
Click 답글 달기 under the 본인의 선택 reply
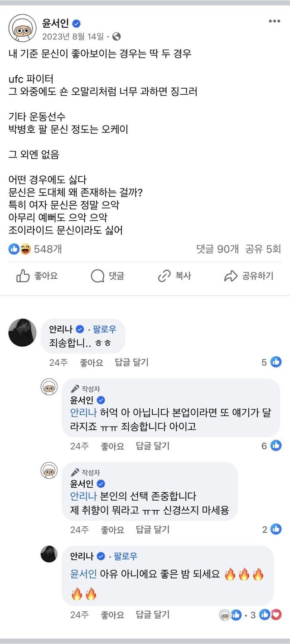[153, 529]
